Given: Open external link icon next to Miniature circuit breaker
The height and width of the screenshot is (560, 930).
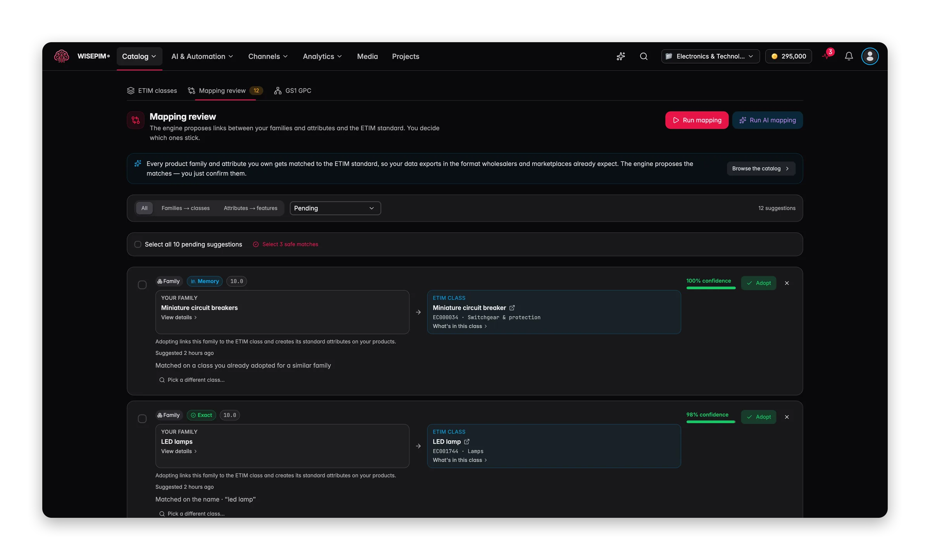Looking at the screenshot, I should tap(512, 308).
